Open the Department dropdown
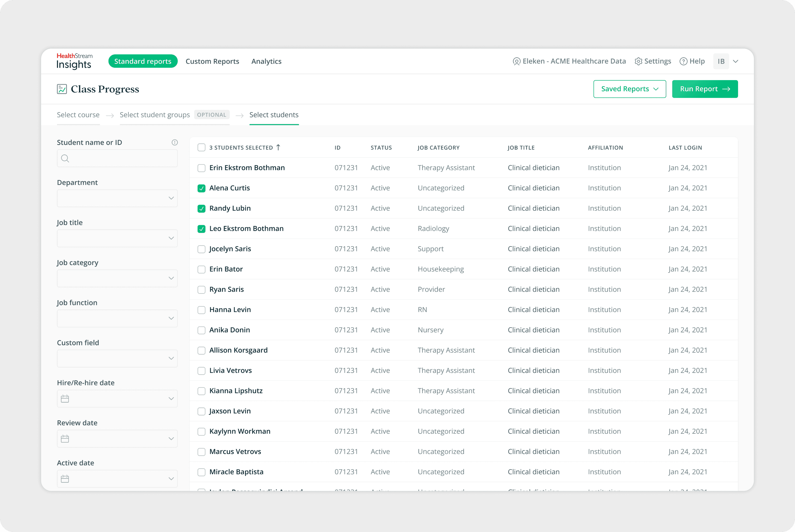Viewport: 795px width, 532px height. [117, 198]
